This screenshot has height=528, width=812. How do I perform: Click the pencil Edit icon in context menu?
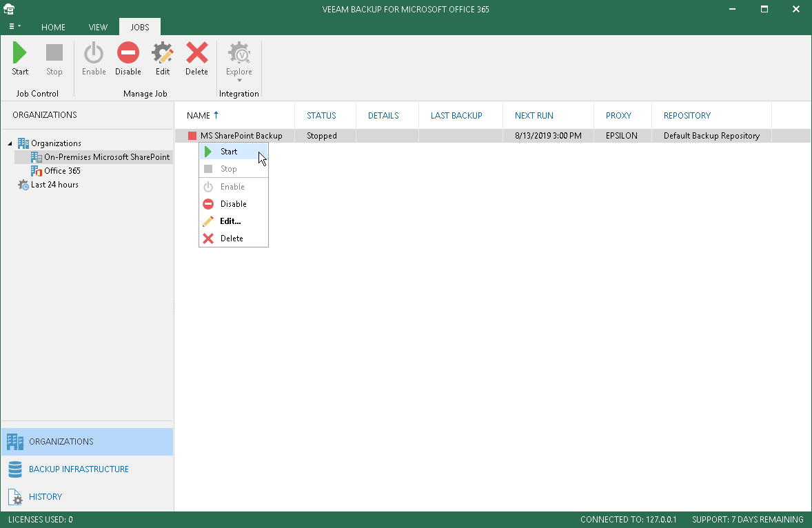point(208,221)
